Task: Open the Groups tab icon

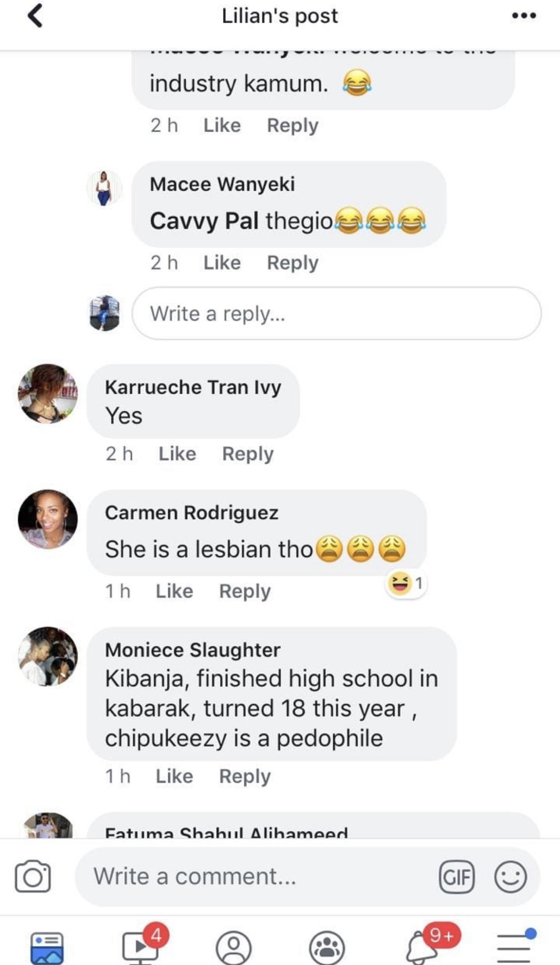Action: pos(327,947)
